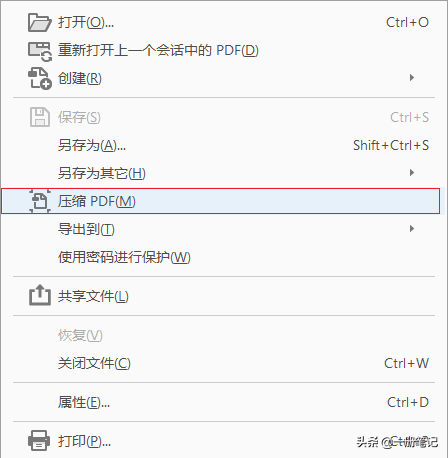Screen dimensions: 448x458
Task: Choose 压缩 PDF(M) highlighted entry
Action: point(221,201)
